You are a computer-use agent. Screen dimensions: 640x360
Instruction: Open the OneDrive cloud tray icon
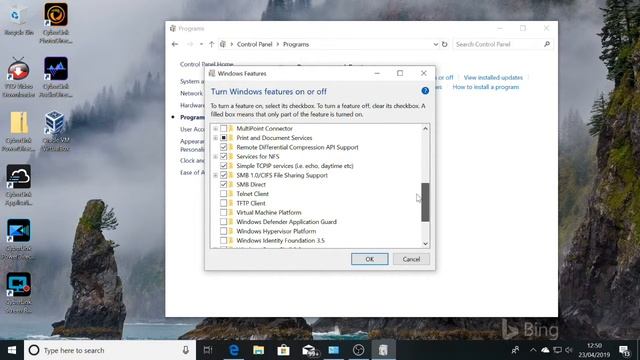tap(545, 350)
